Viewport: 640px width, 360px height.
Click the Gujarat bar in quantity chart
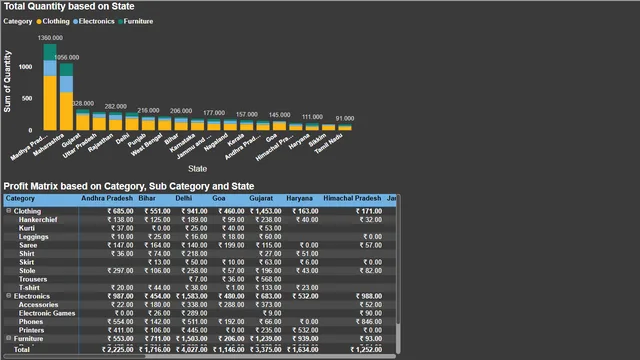pos(82,120)
